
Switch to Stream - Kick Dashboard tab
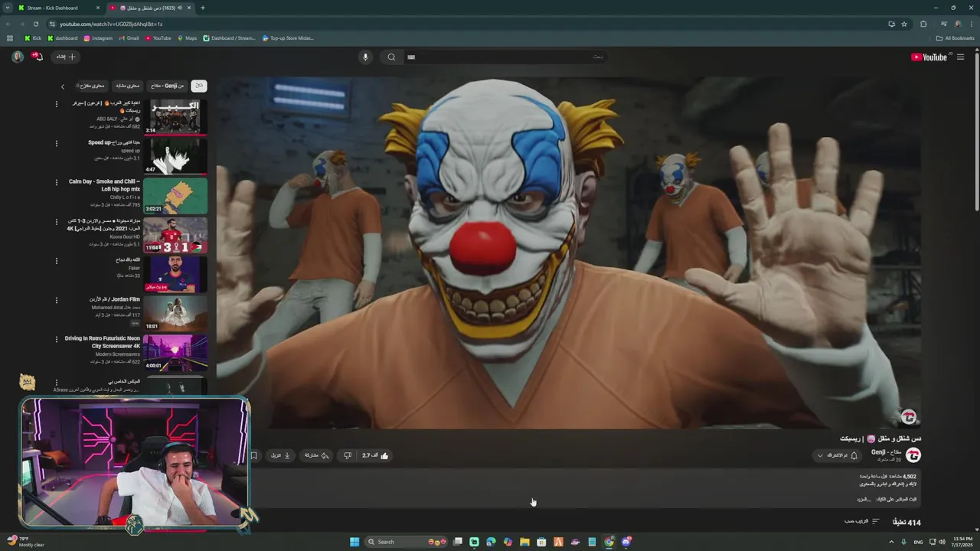[59, 8]
